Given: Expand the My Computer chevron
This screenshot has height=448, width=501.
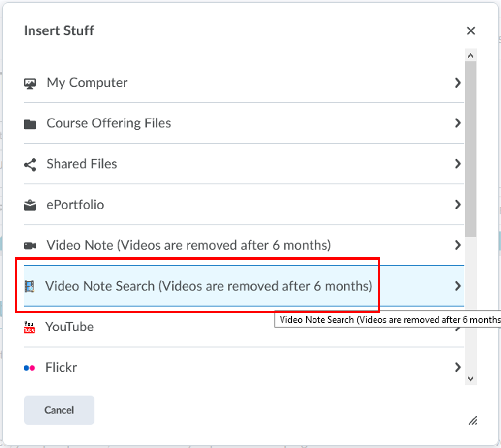Looking at the screenshot, I should (458, 83).
